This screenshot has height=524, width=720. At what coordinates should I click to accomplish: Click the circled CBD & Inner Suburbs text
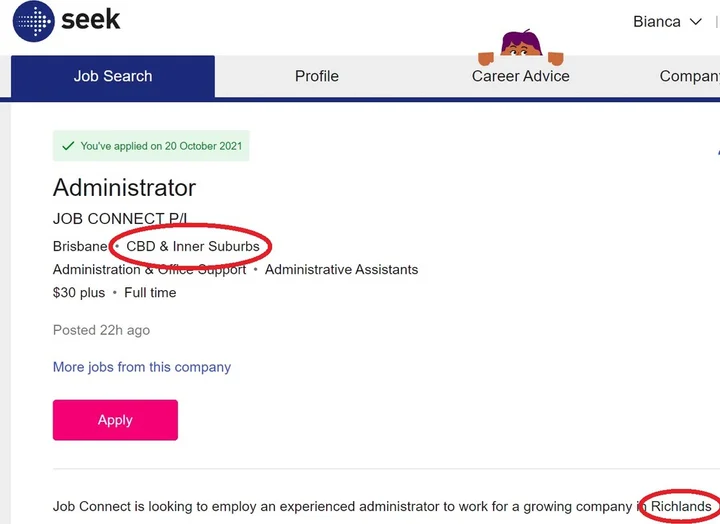(x=193, y=247)
